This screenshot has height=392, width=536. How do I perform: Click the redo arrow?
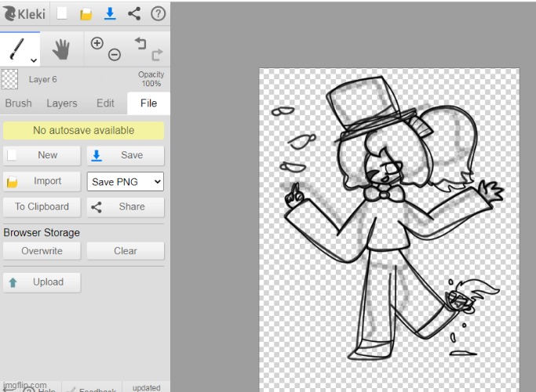157,55
